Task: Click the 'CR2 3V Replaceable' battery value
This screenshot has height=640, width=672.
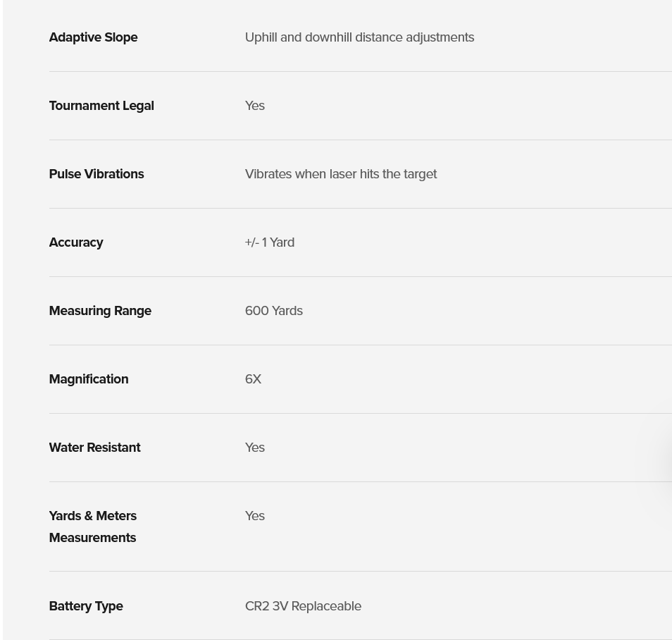Action: [303, 606]
